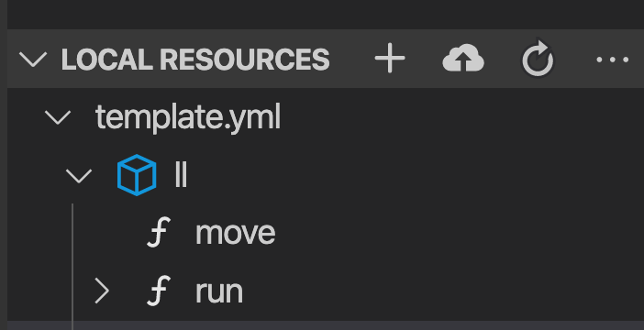The image size is (644, 330).
Task: Select the ll service label
Action: point(181,175)
